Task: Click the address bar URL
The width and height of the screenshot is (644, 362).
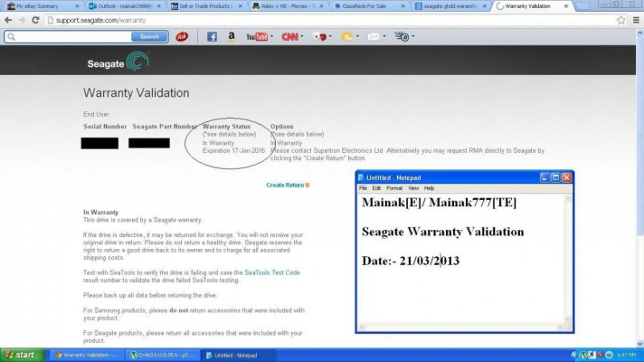Action: click(100, 20)
